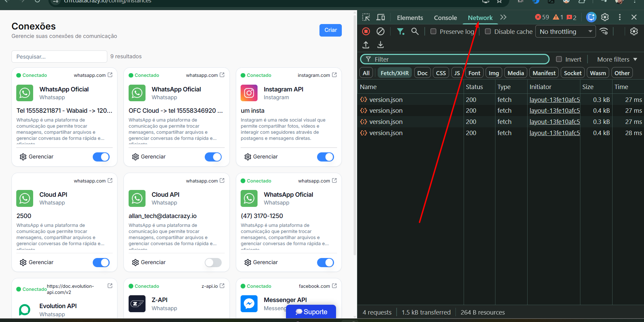Click the '1.5 kB transferred' status text
Viewport: 644px width, 322px height.
point(426,312)
